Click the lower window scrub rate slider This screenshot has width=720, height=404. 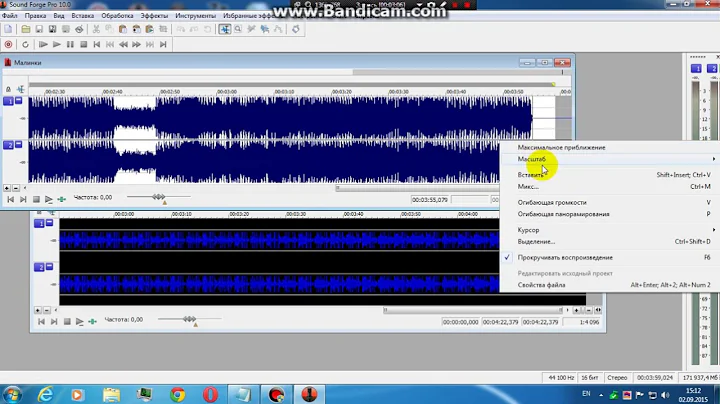click(190, 320)
